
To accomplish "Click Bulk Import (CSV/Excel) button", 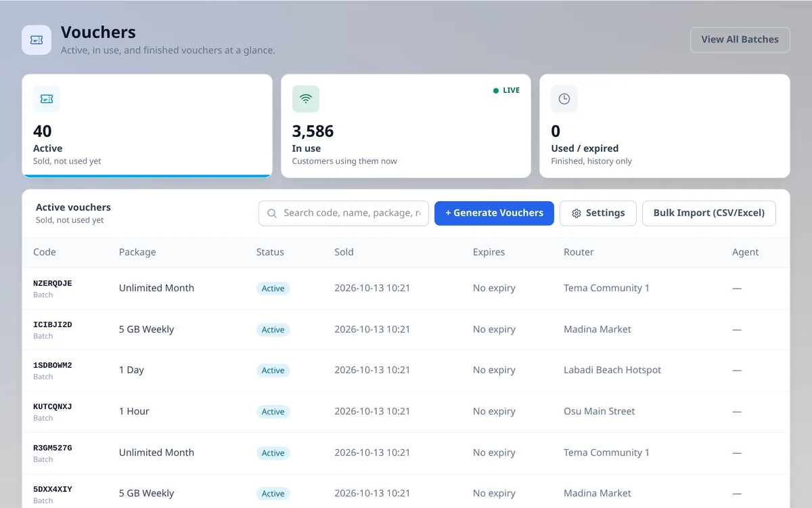I will click(708, 213).
